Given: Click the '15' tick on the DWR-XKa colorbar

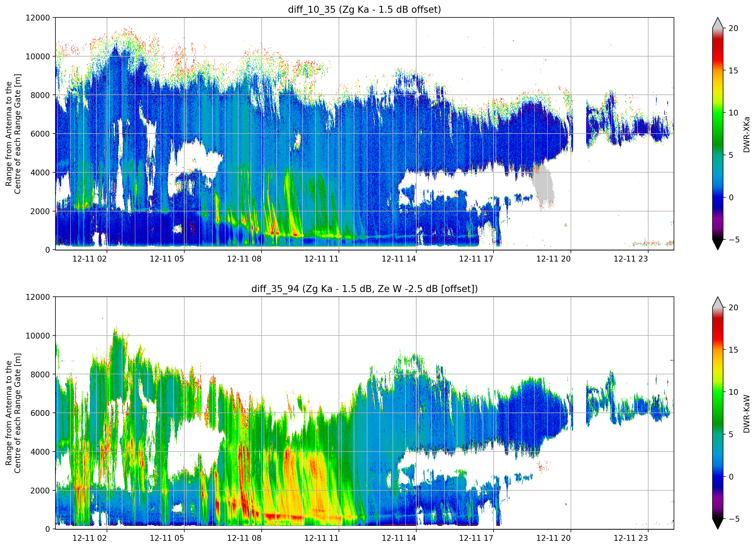Looking at the screenshot, I should pyautogui.click(x=733, y=71).
